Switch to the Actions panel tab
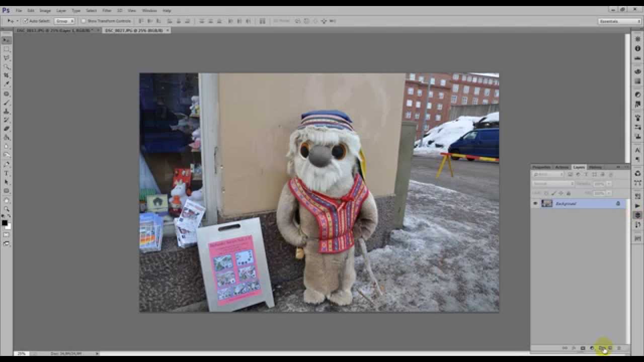Image resolution: width=644 pixels, height=362 pixels. 561,167
